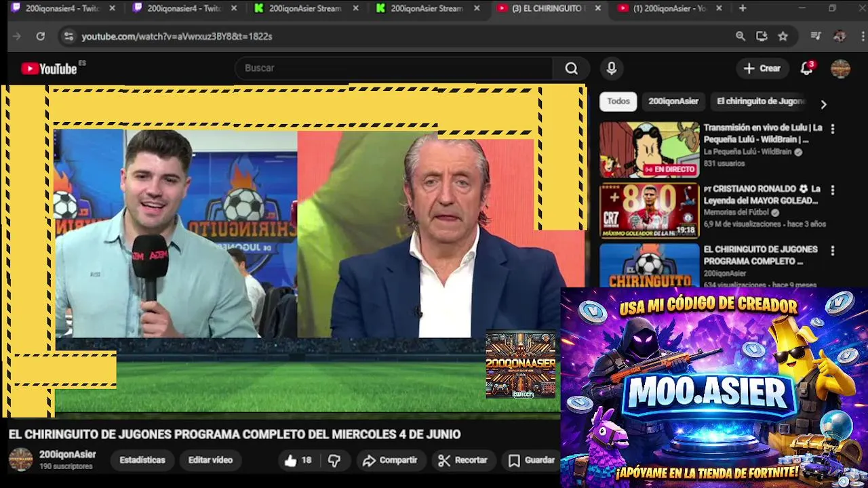
Task: Open options for the Chiringuito Programa Completo suggestion
Action: point(833,251)
